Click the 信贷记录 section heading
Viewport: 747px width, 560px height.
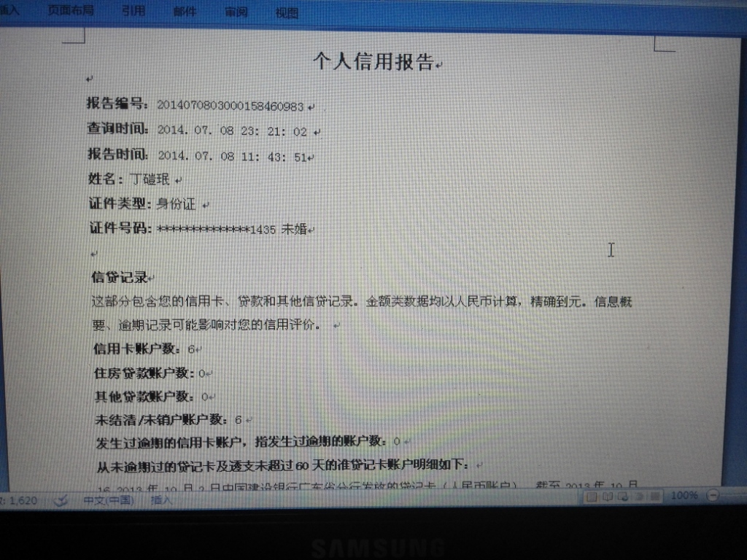click(x=120, y=277)
